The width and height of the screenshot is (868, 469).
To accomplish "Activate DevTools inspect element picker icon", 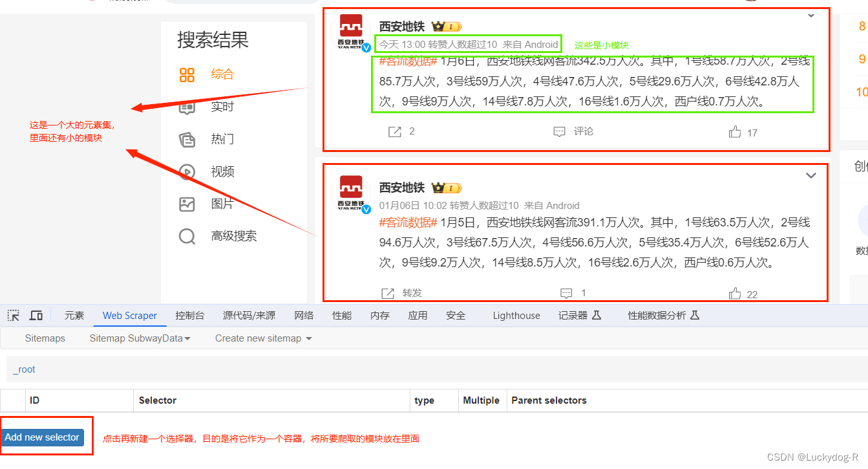I will pyautogui.click(x=13, y=316).
